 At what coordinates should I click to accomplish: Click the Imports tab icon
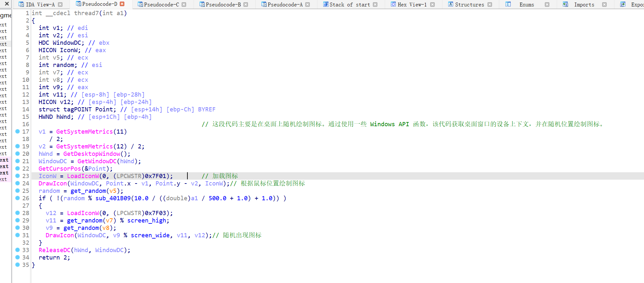(565, 5)
